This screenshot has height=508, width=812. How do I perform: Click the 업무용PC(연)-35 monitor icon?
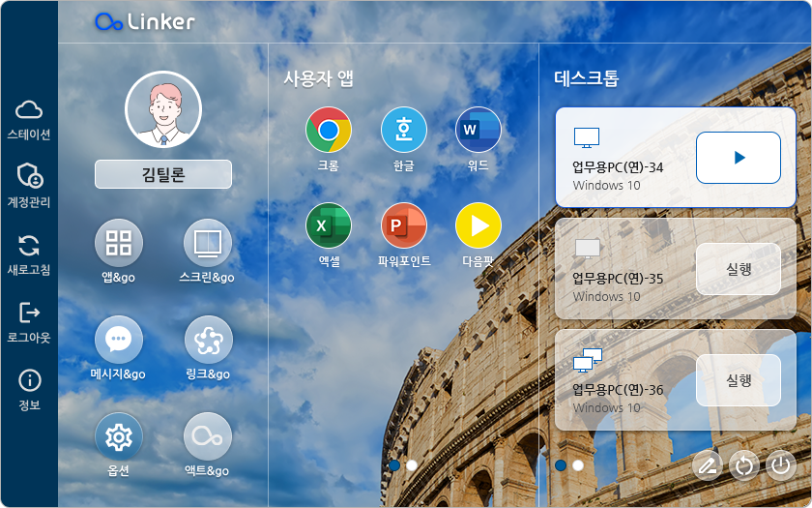click(x=588, y=249)
